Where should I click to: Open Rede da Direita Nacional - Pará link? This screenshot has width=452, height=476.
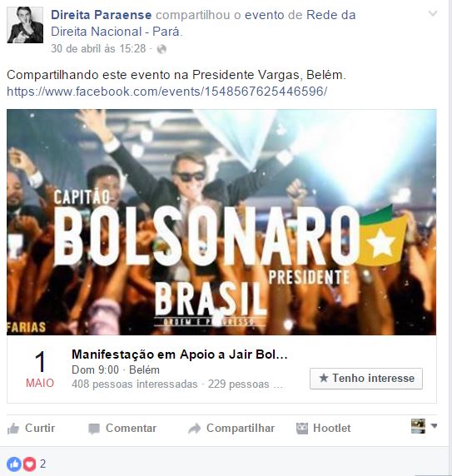click(203, 23)
